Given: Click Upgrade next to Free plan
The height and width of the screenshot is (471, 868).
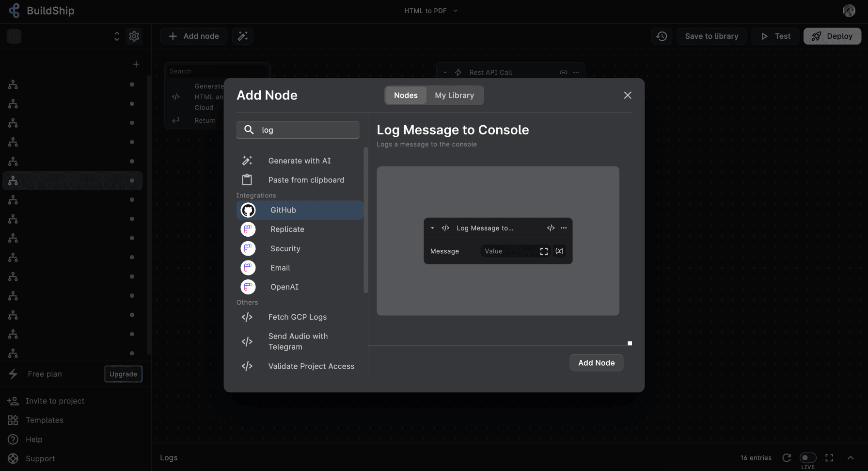Looking at the screenshot, I should coord(123,374).
